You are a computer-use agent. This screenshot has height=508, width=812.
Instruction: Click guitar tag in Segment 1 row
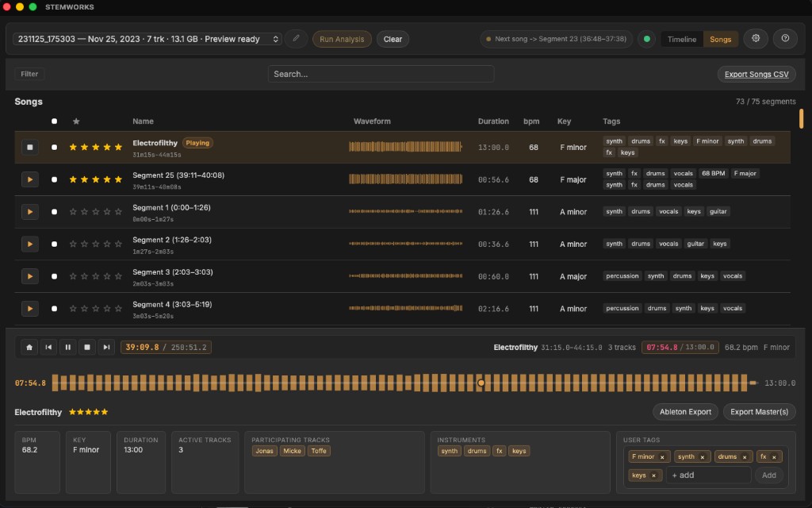click(718, 211)
